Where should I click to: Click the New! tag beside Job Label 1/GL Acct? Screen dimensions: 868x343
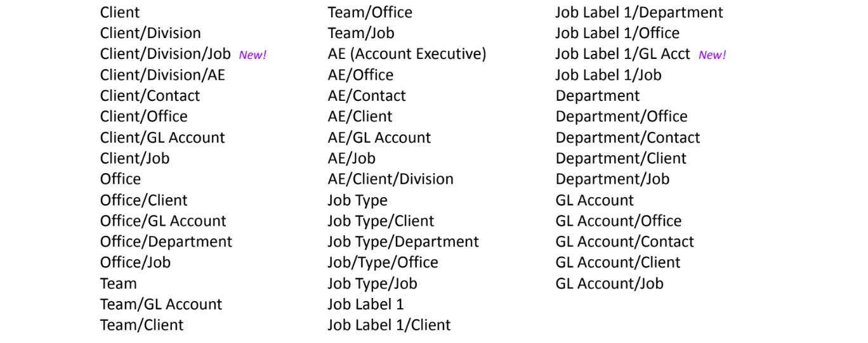click(713, 55)
